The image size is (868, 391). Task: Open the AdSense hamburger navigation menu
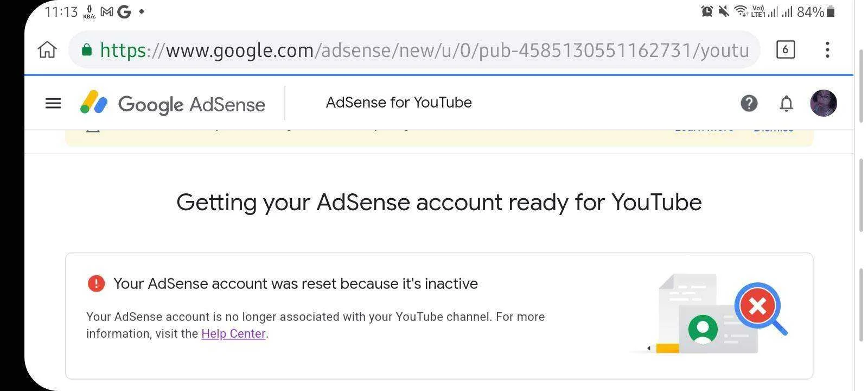(x=53, y=103)
